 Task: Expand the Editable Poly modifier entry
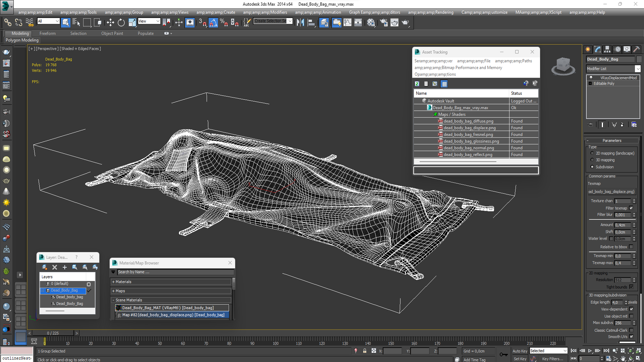tap(590, 83)
